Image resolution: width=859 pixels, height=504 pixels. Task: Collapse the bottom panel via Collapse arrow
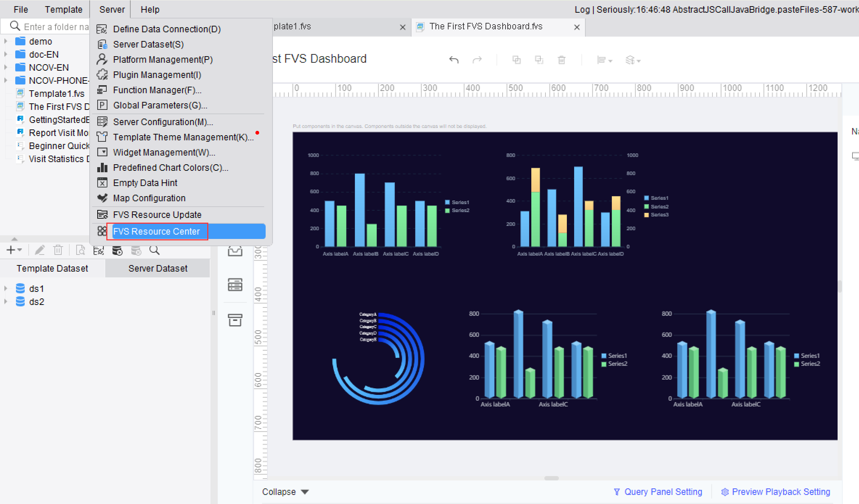[x=285, y=492]
